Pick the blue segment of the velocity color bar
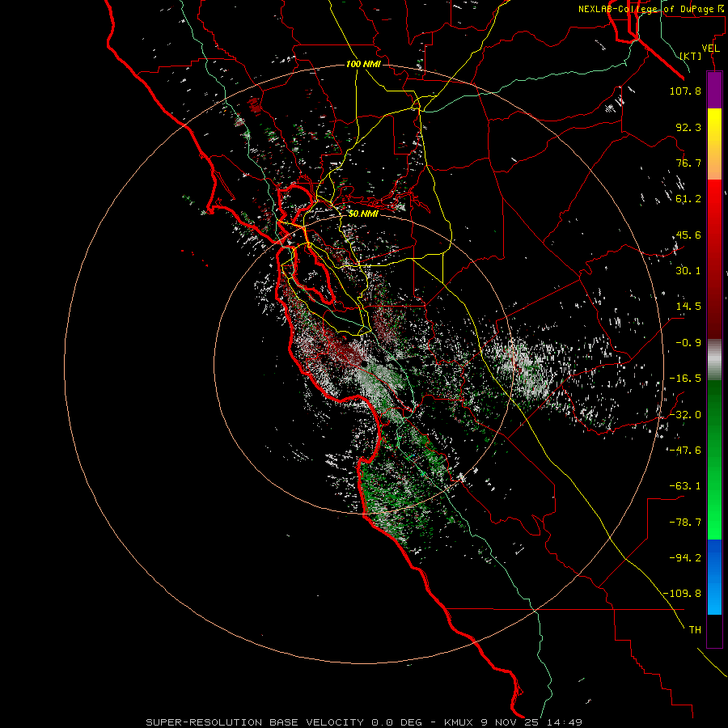Viewport: 728px width, 728px height. pyautogui.click(x=714, y=577)
